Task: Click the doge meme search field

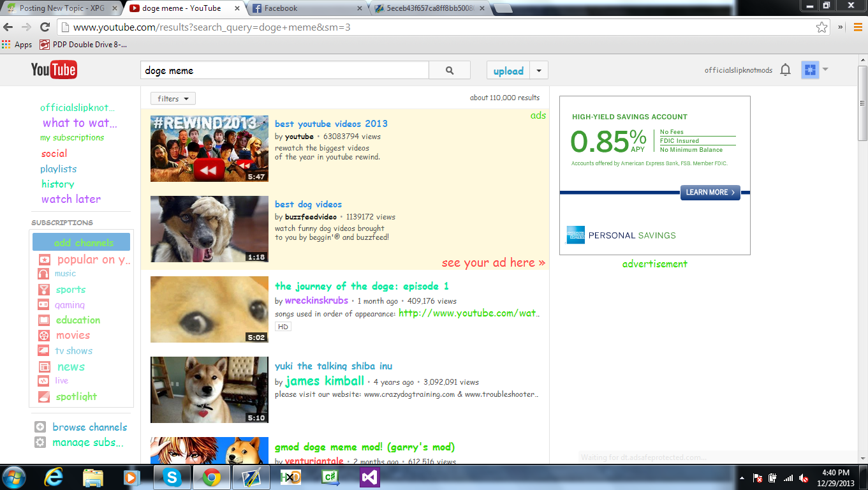Action: 284,71
